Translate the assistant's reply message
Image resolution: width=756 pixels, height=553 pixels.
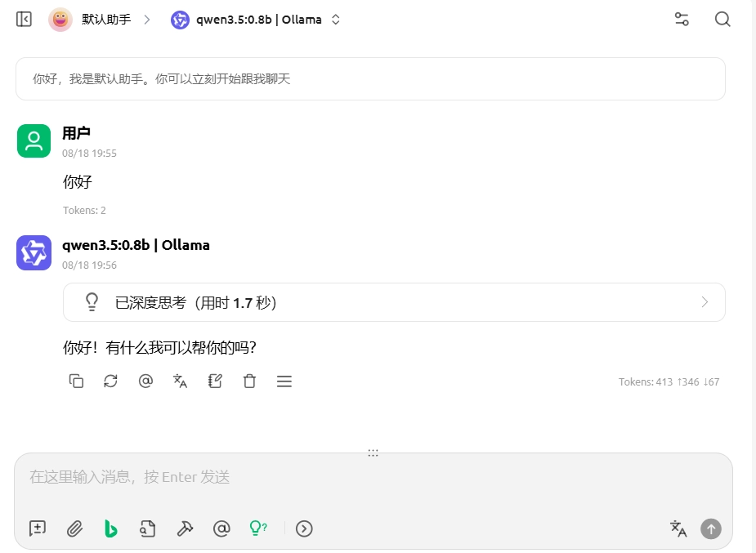pyautogui.click(x=181, y=381)
